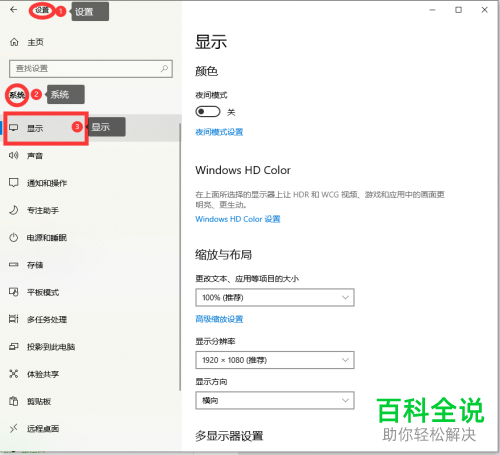Click the power icon beside 电源和睡眠
The width and height of the screenshot is (500, 455).
(14, 237)
